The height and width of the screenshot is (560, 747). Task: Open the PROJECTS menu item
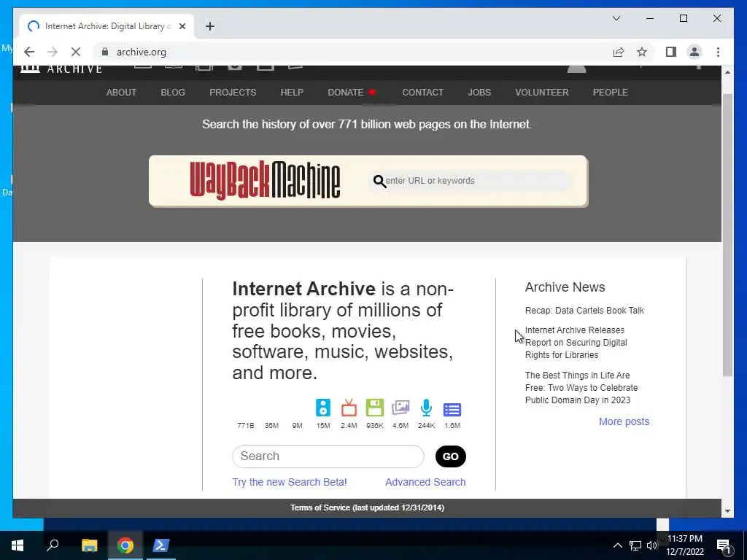click(x=233, y=93)
